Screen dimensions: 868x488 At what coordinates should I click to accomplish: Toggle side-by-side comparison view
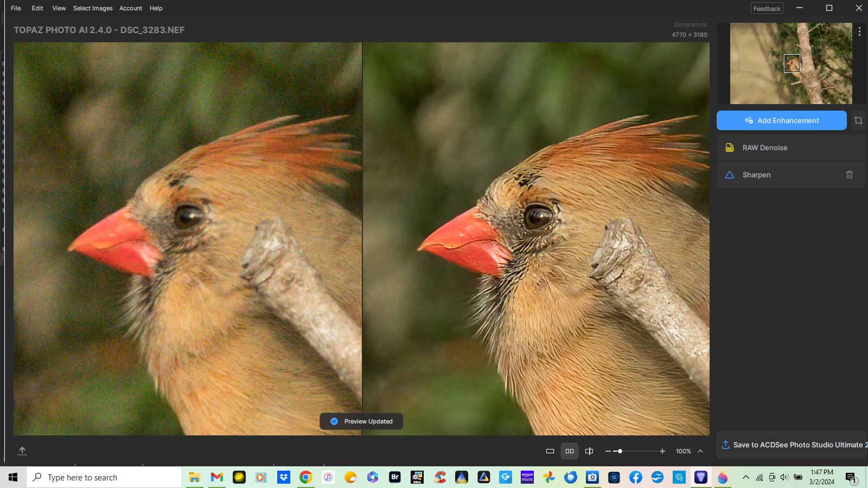570,451
